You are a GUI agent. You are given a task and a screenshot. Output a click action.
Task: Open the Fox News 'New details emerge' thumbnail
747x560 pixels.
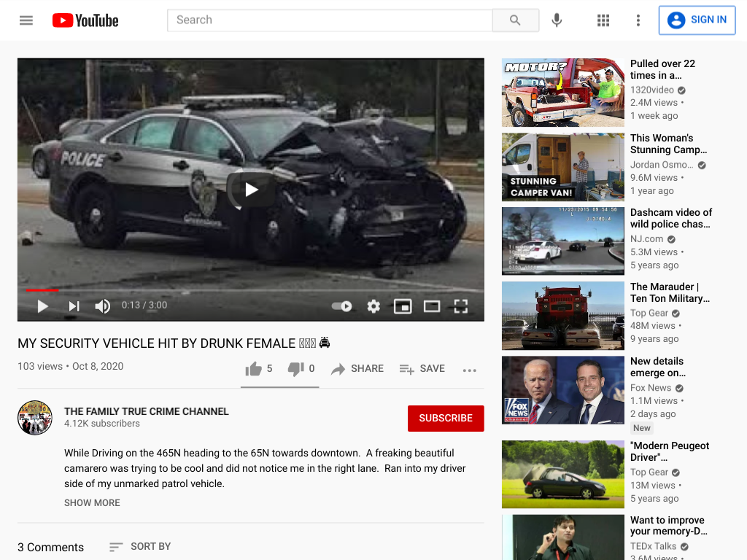(x=562, y=390)
